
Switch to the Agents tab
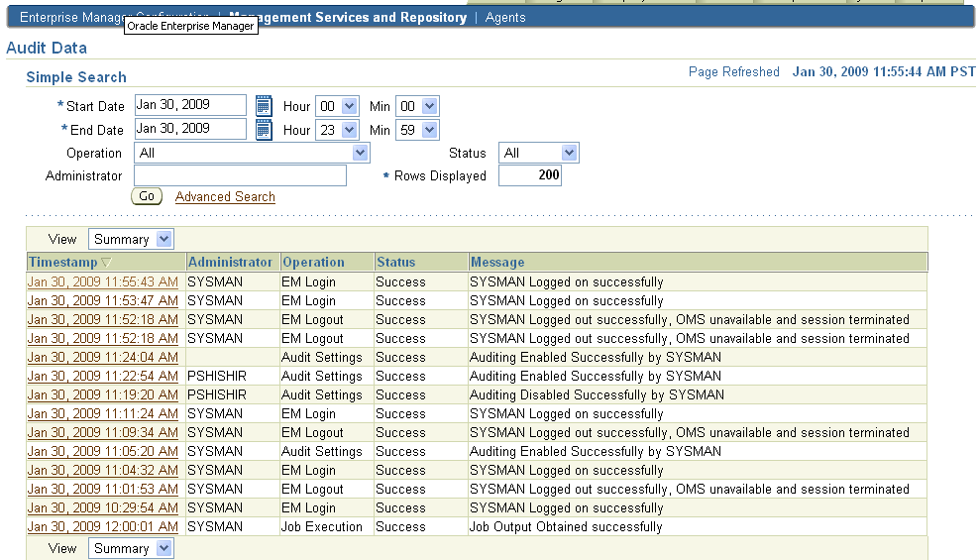(505, 18)
